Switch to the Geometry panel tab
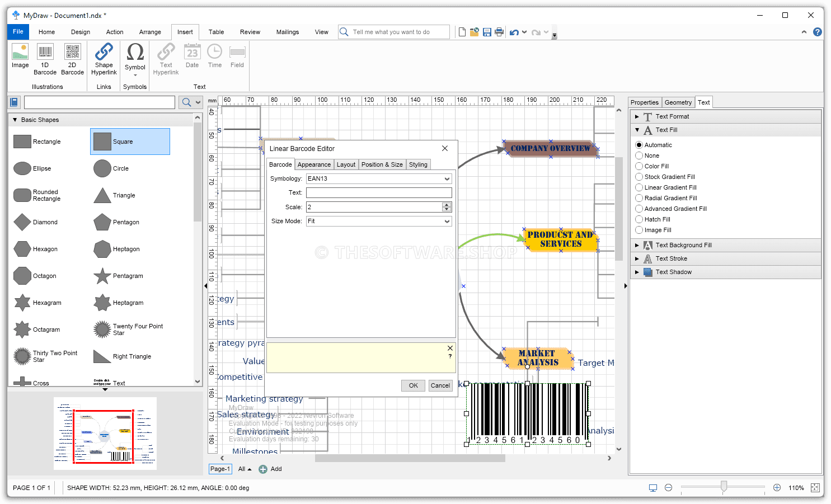Image resolution: width=831 pixels, height=504 pixels. coord(678,102)
